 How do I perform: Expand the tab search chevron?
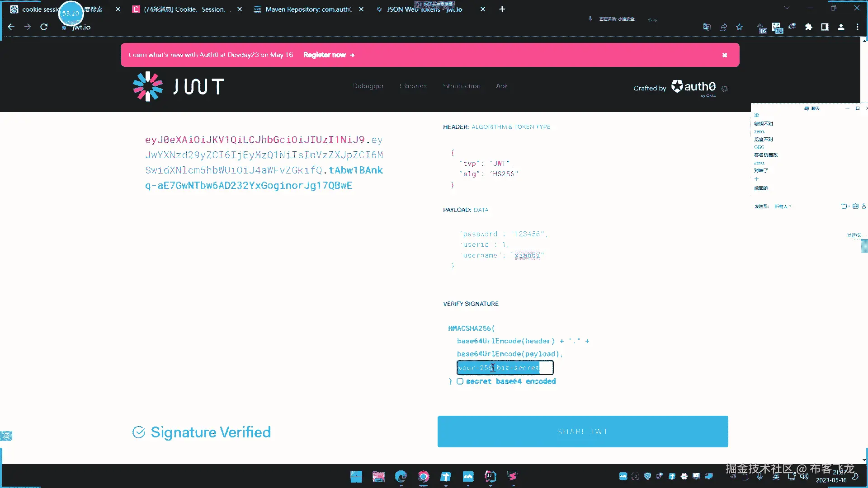click(787, 8)
